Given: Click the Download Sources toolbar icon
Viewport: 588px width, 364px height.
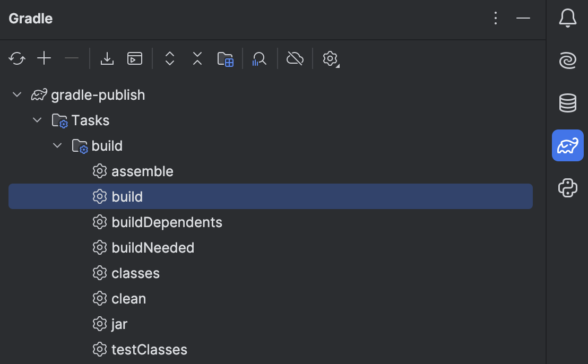Looking at the screenshot, I should tap(107, 58).
